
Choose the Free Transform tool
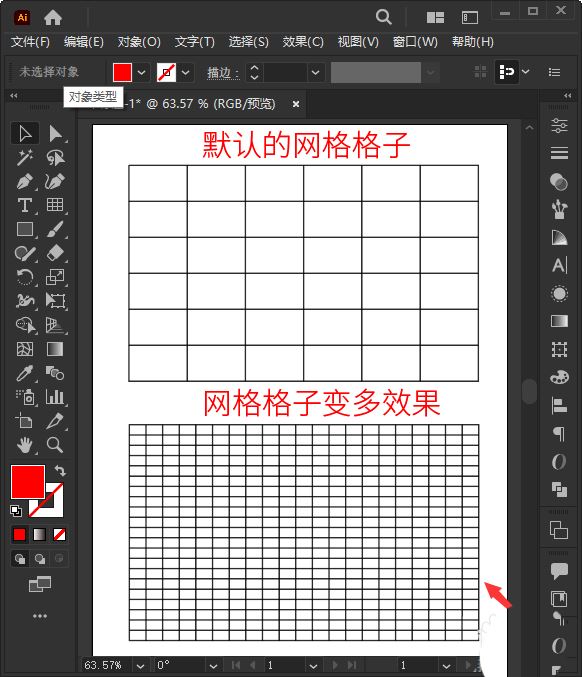(x=55, y=301)
